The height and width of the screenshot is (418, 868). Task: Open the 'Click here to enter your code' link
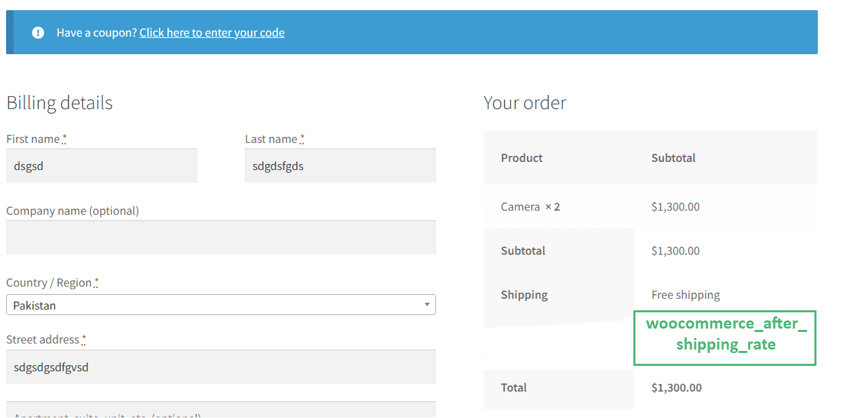tap(212, 33)
